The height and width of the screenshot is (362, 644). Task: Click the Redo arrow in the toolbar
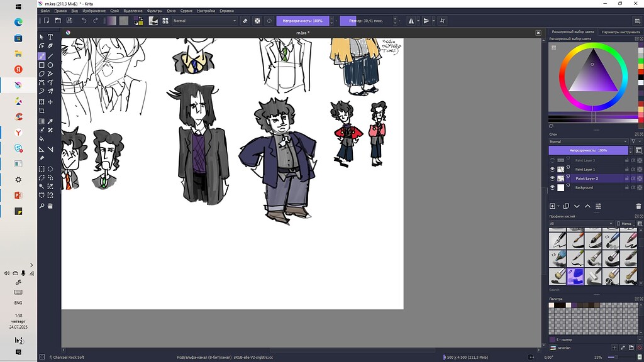(96, 21)
